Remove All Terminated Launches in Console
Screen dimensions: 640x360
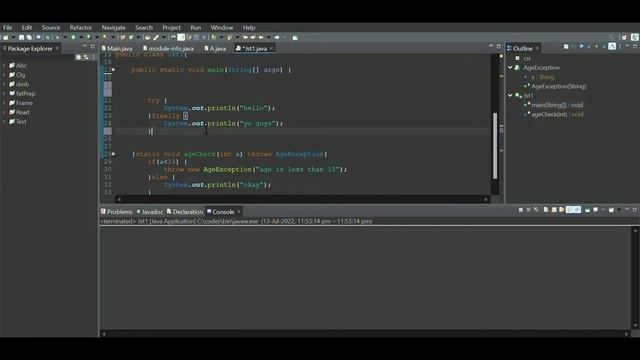pos(536,210)
